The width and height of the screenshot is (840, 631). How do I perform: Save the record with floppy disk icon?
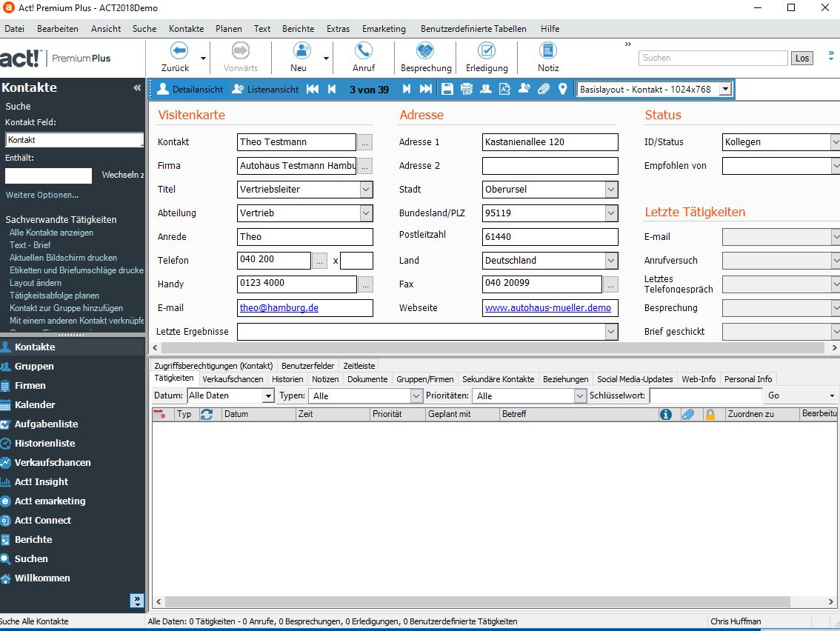(447, 90)
